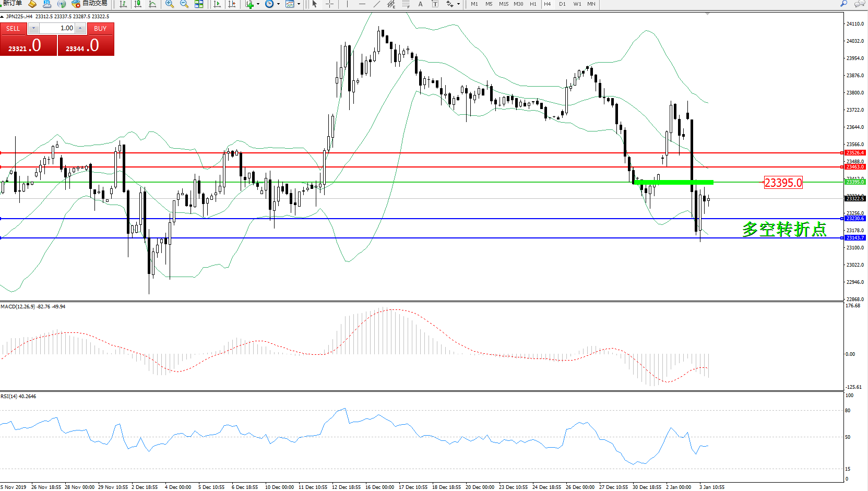Toggle the chart shift icon
Image resolution: width=868 pixels, height=491 pixels.
[232, 4]
